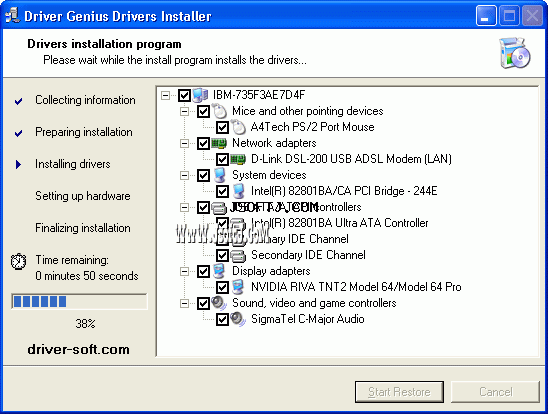Uncheck Sound, video and game controllers checkbox
This screenshot has width=548, height=414.
(x=203, y=303)
